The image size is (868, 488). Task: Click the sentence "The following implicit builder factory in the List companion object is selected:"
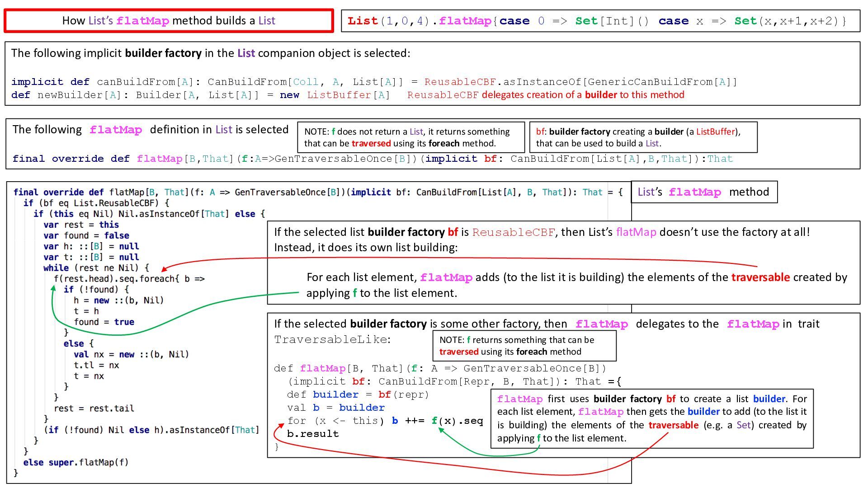(x=211, y=53)
